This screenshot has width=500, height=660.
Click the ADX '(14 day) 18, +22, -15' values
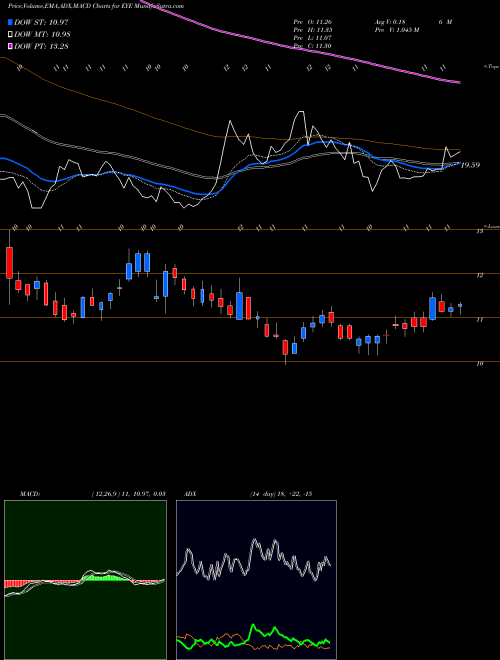click(x=280, y=494)
